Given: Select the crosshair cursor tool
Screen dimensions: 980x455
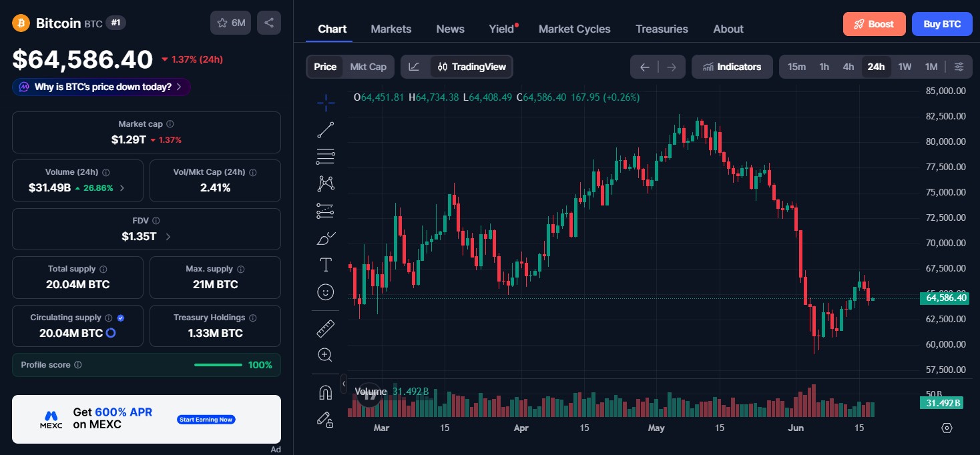Looking at the screenshot, I should point(326,102).
